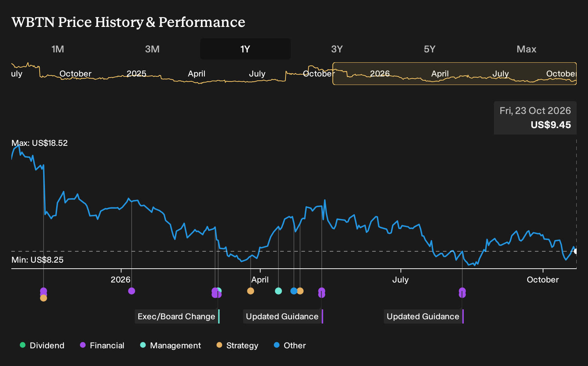Screen dimensions: 588x366
Task: Toggle the Other legend filter
Action: (x=290, y=345)
